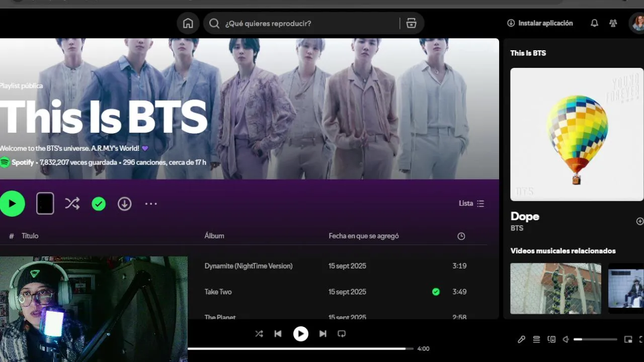This screenshot has width=644, height=362.
Task: Click 'Spotify' owner link under playlist title
Action: [23, 162]
